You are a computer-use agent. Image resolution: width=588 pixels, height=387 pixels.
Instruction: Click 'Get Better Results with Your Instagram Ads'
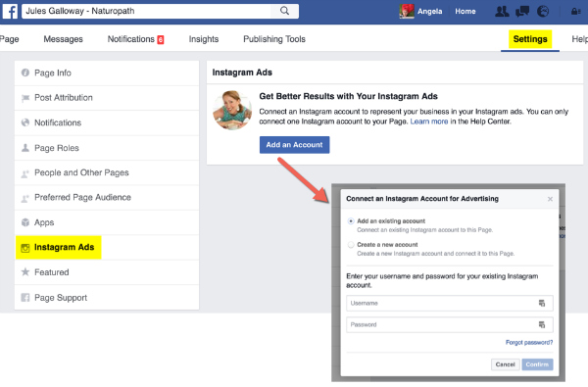[x=348, y=96]
